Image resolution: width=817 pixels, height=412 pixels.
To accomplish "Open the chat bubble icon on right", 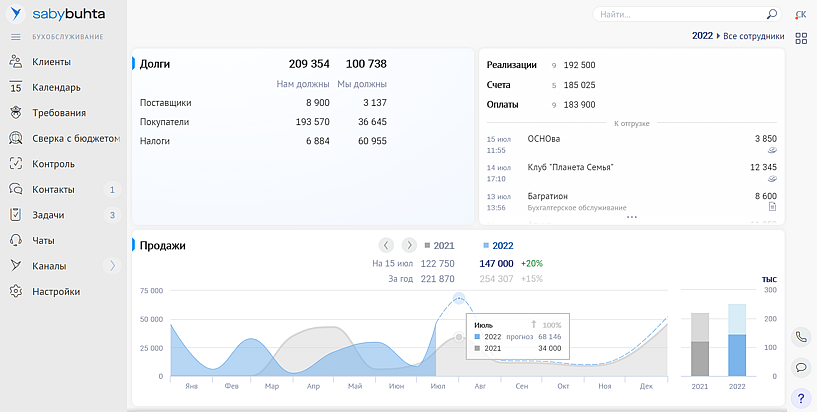I will pyautogui.click(x=801, y=367).
